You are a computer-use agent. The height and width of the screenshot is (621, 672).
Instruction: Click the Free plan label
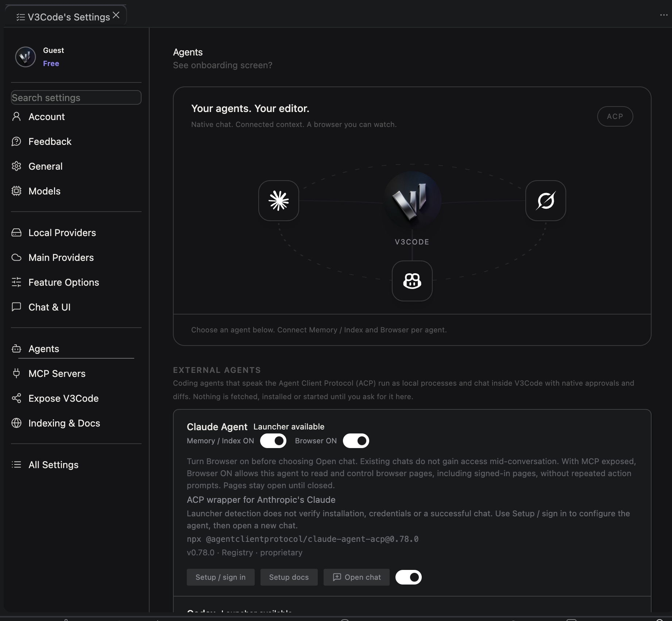coord(51,63)
